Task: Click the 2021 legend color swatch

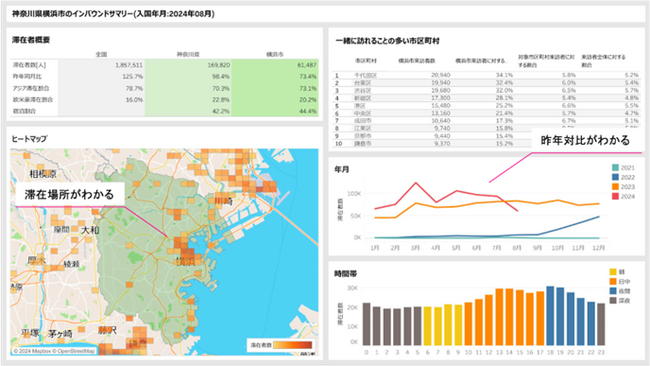Action: [616, 168]
